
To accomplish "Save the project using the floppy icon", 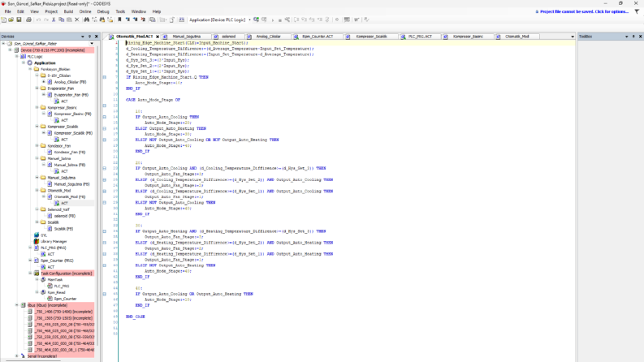I will [x=19, y=19].
